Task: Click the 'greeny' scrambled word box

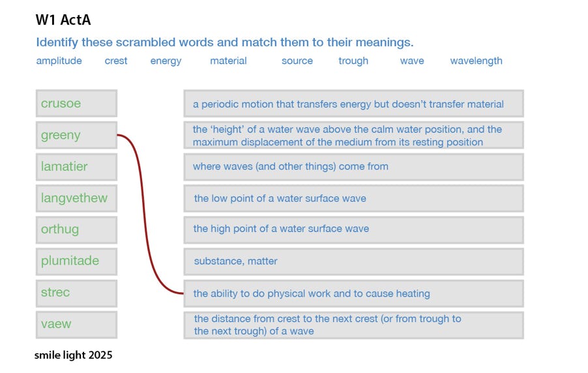Action: pos(76,135)
